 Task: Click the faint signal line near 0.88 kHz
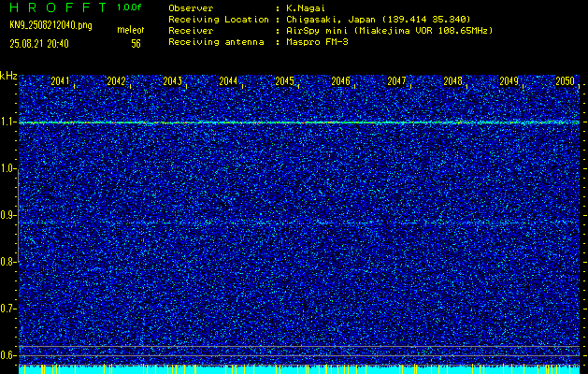click(x=299, y=223)
